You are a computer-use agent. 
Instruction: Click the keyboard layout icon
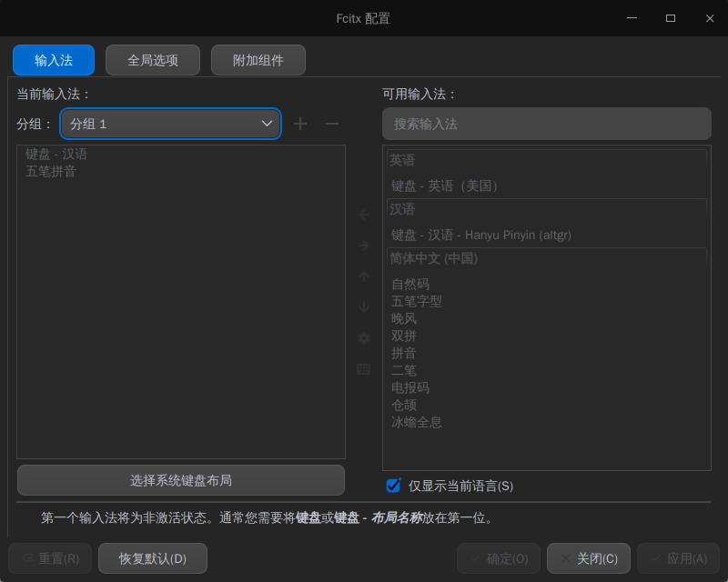pos(363,369)
